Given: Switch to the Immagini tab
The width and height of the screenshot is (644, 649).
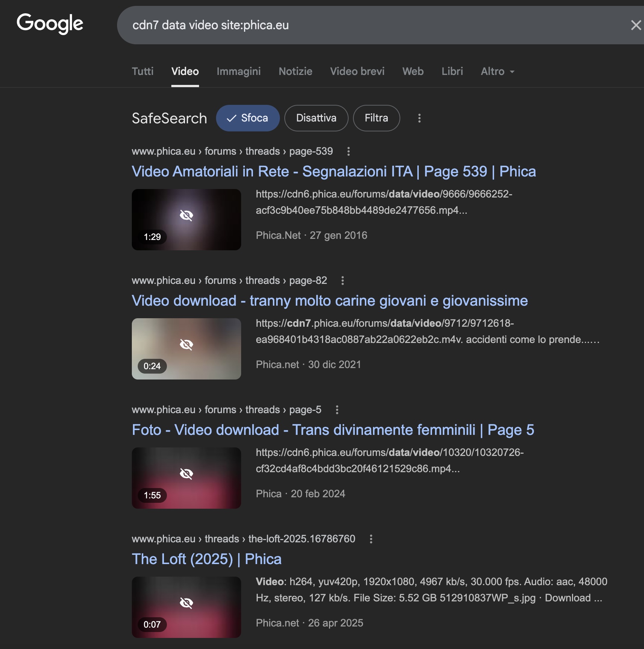Looking at the screenshot, I should (x=239, y=71).
